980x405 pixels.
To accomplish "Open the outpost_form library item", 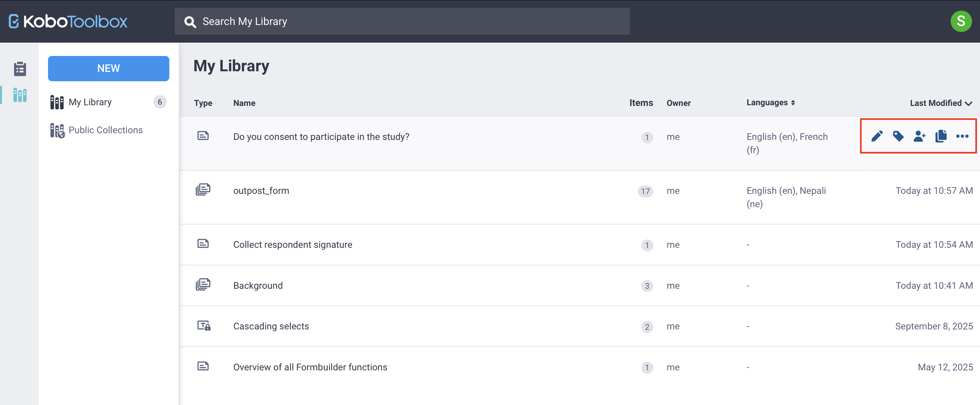I will click(261, 191).
